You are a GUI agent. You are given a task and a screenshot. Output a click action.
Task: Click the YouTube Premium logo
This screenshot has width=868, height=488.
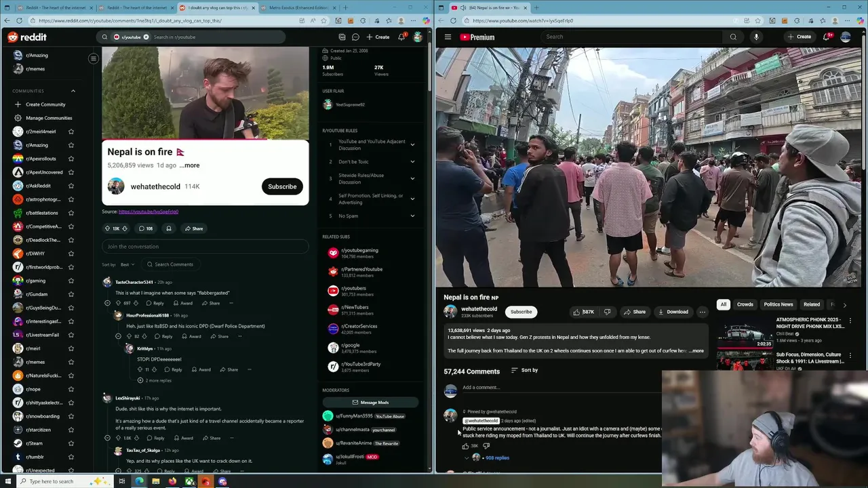click(477, 37)
